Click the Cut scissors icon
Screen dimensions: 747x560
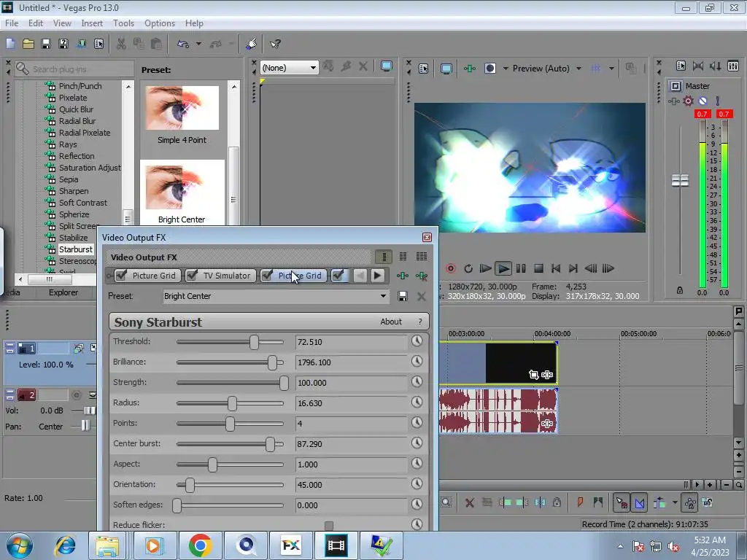121,44
